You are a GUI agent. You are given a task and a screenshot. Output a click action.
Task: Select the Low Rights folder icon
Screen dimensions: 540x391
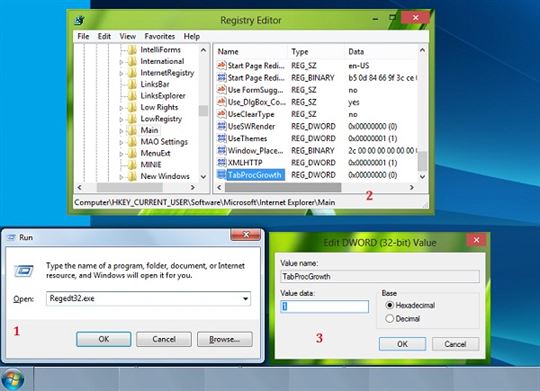132,107
